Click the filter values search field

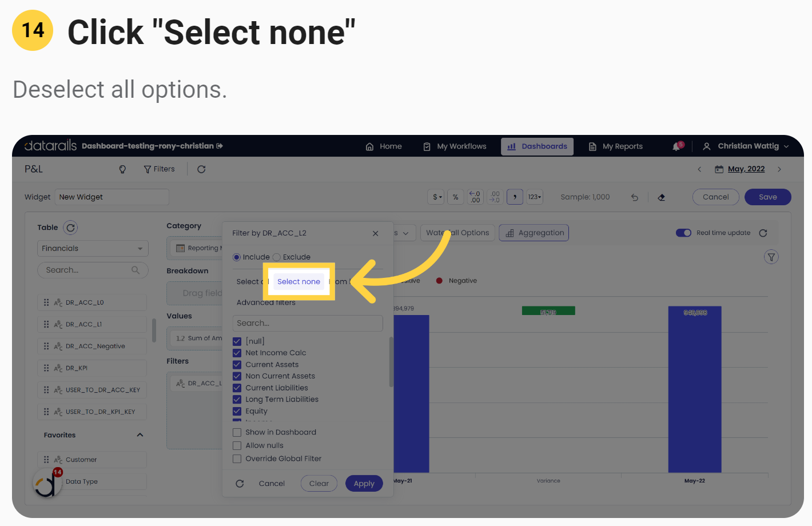coord(307,323)
